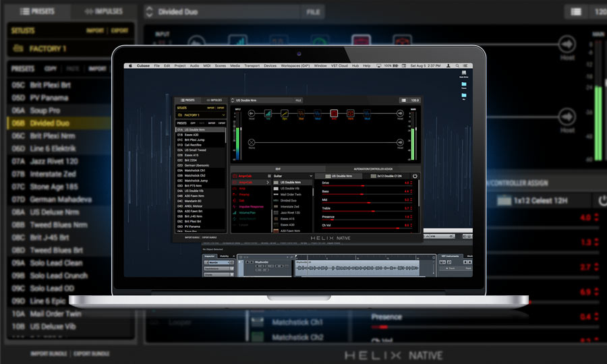
Task: Select the US Double Nrm amp tab
Action: [339, 176]
